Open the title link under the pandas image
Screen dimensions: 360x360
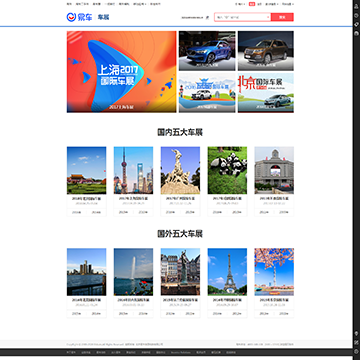pos(227,198)
